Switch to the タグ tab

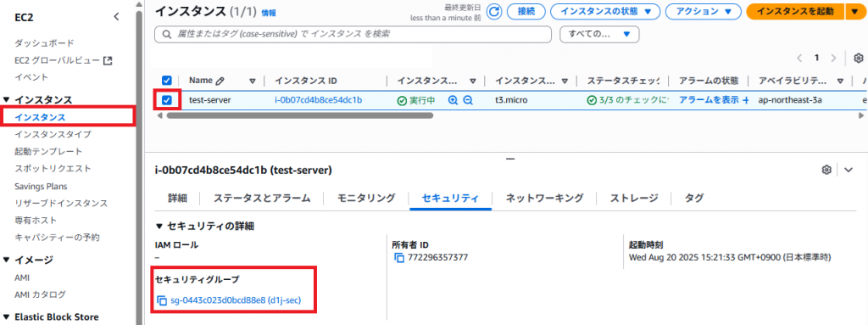(x=694, y=198)
